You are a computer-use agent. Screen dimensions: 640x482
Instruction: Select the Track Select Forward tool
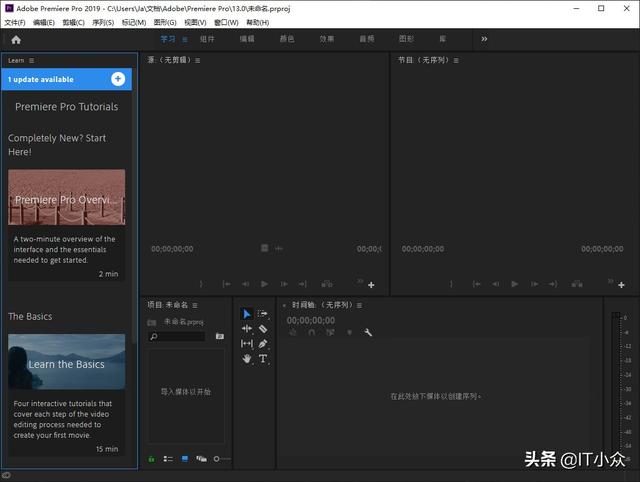point(262,313)
